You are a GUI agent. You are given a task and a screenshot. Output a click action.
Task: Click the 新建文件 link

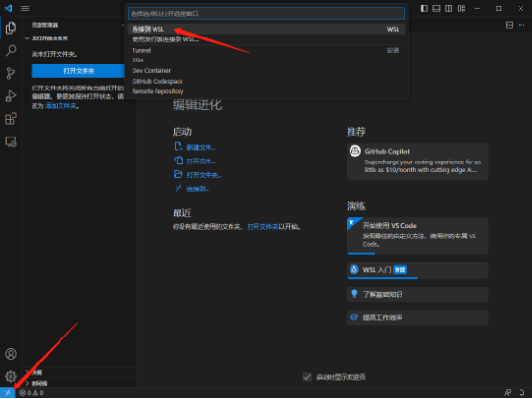pyautogui.click(x=201, y=148)
